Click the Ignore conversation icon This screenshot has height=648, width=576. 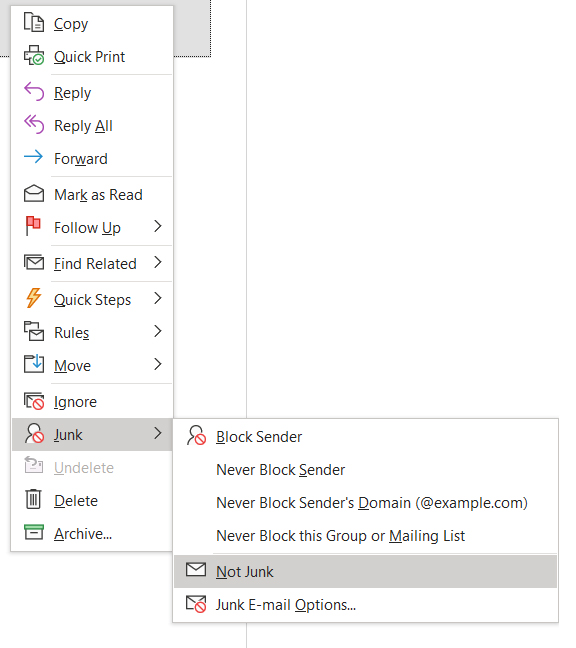pyautogui.click(x=33, y=400)
